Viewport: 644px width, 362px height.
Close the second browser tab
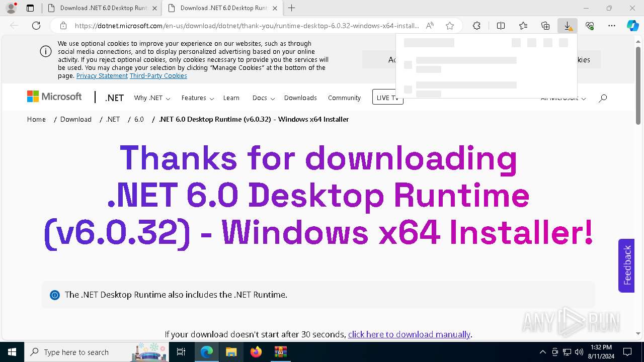[x=275, y=8]
